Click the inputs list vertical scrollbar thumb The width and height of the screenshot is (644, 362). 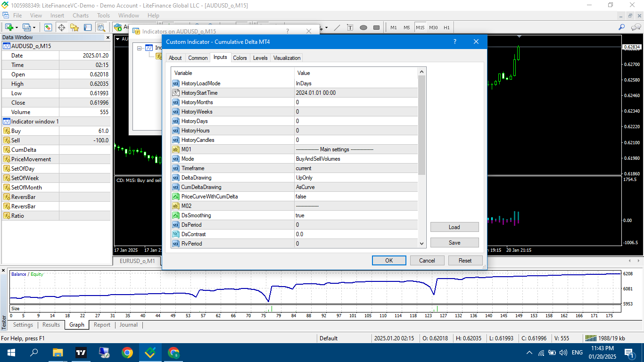coord(422,125)
